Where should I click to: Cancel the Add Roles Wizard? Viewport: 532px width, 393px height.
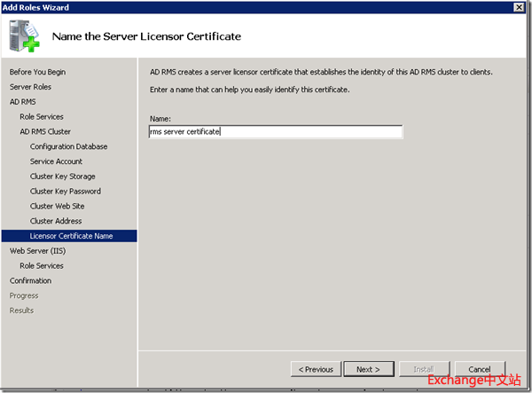point(479,369)
